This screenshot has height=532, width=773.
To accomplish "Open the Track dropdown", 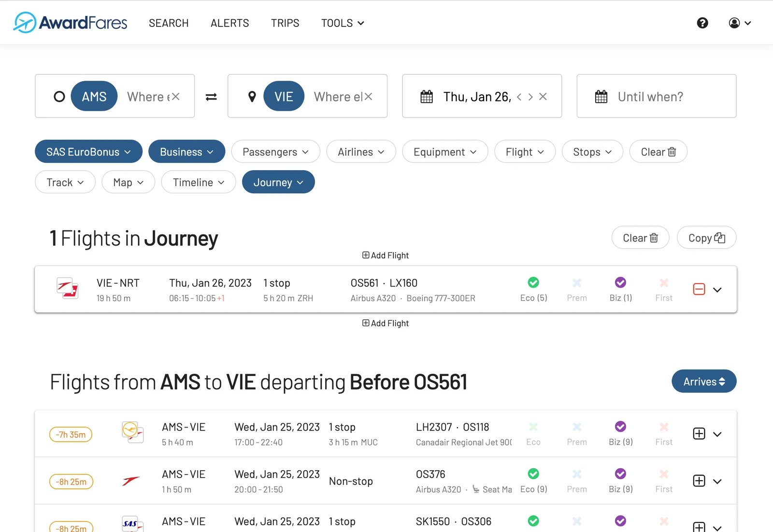I will 65,182.
